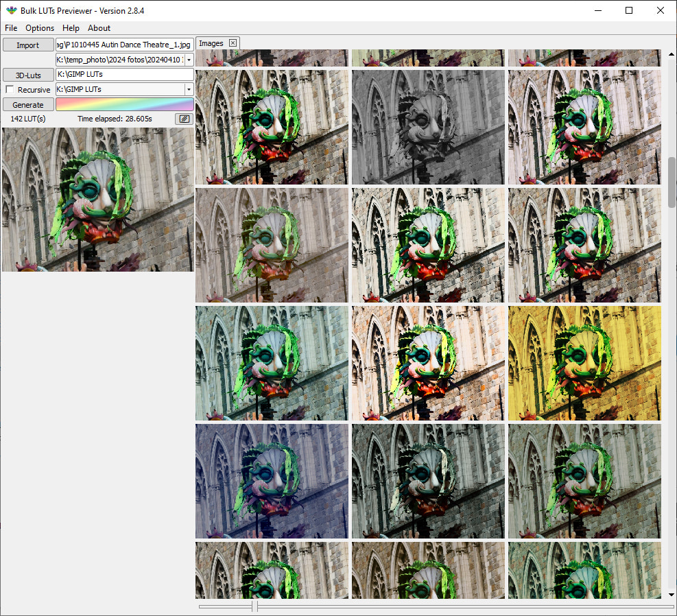The image size is (677, 616).
Task: Select the grayscale LUT preview thumbnail
Action: point(428,127)
